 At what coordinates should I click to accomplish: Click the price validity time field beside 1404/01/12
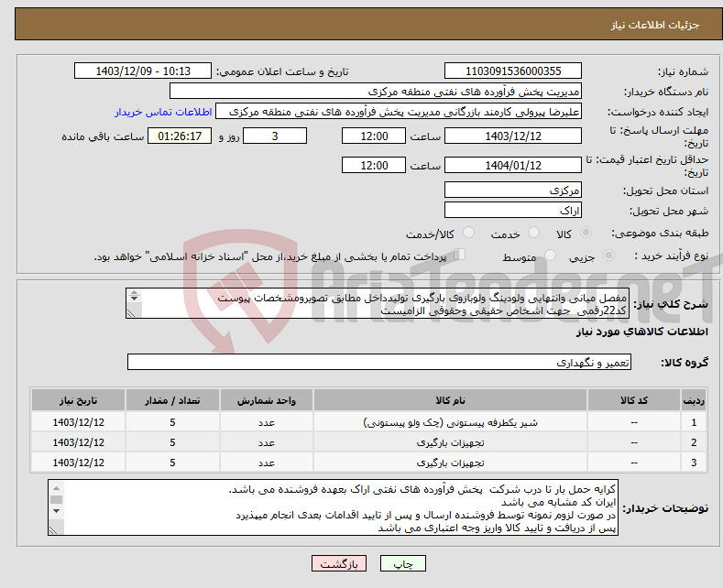pos(374,165)
